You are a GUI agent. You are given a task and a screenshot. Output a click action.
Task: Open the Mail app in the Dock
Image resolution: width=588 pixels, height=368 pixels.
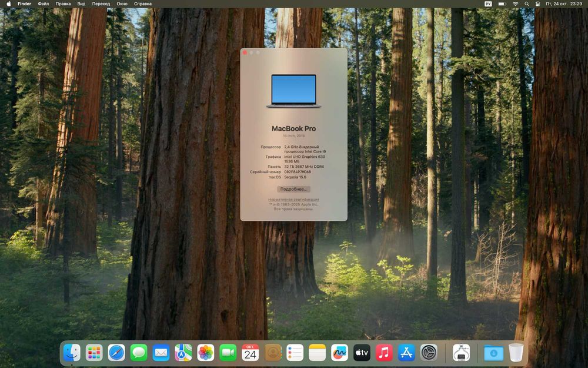pos(161,353)
